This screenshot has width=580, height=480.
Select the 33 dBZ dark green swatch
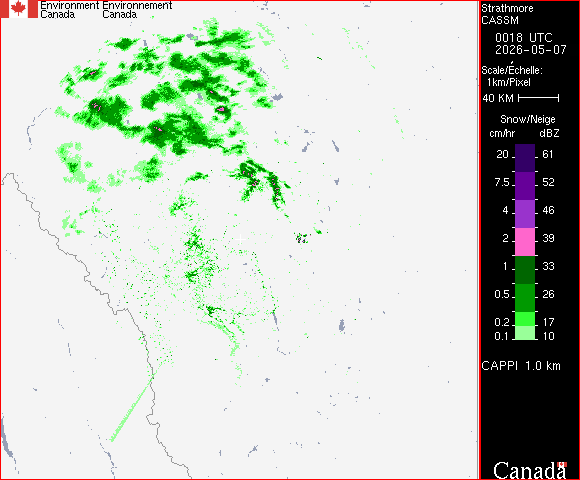click(525, 270)
